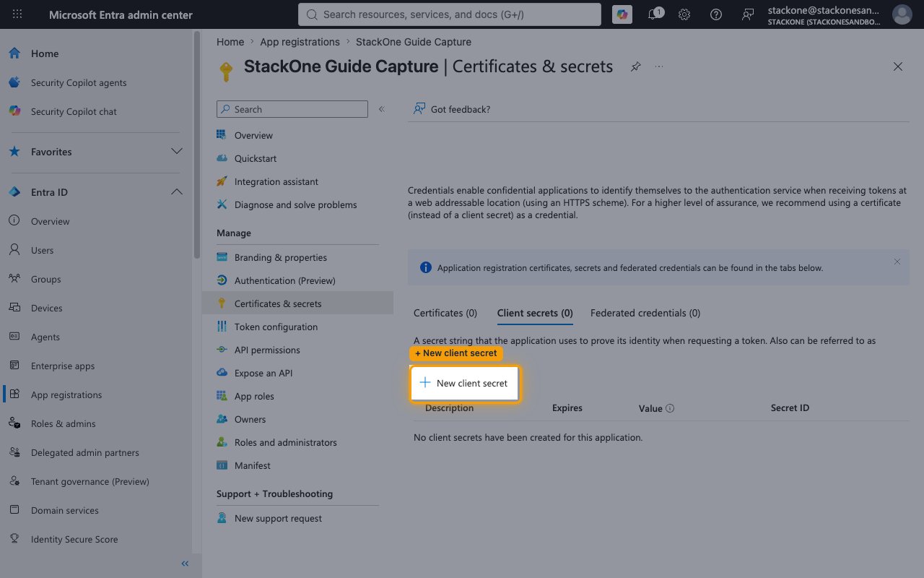Click the Value info icon
The image size is (924, 578).
click(x=670, y=408)
